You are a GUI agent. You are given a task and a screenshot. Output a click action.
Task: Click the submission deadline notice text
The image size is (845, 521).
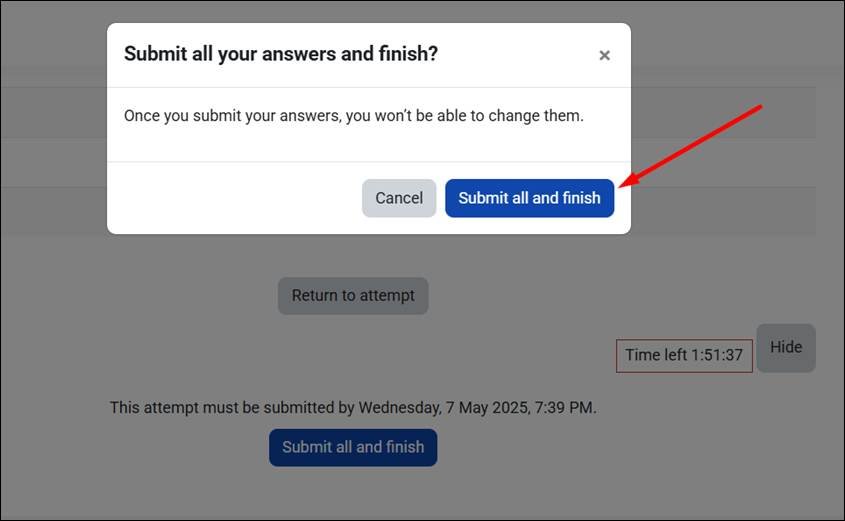click(353, 407)
